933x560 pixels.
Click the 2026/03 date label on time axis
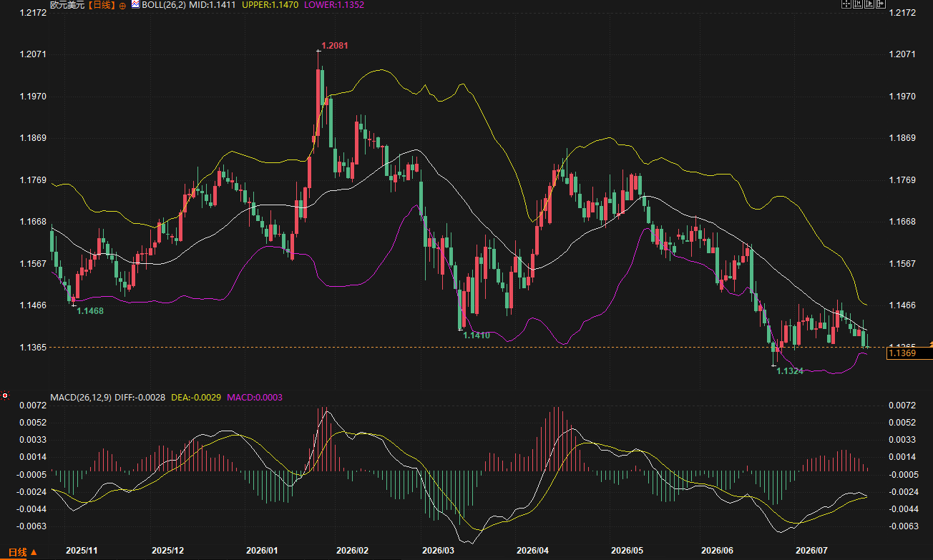439,551
